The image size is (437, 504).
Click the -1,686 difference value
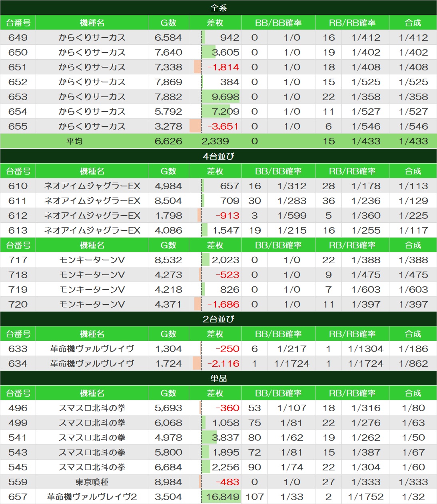pyautogui.click(x=223, y=304)
